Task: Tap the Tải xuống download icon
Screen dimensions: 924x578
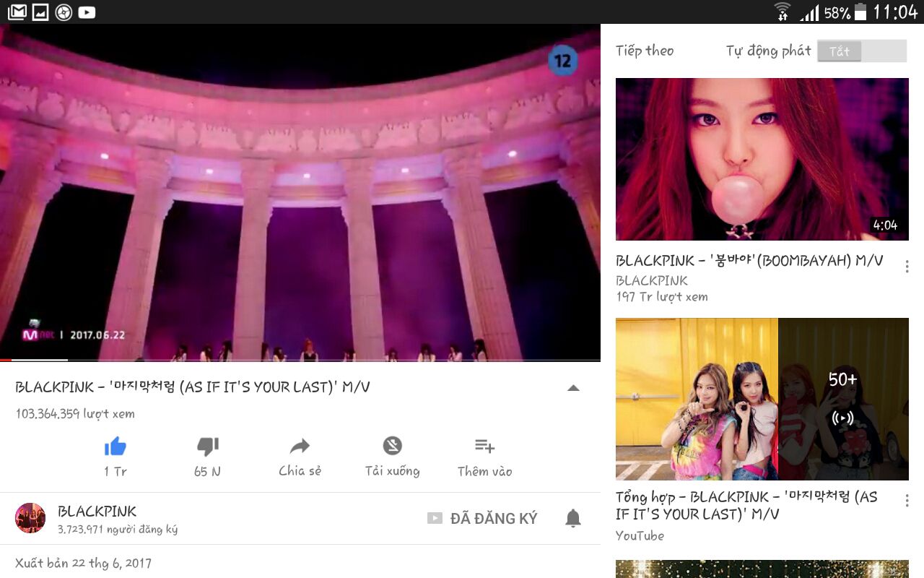Action: tap(392, 446)
